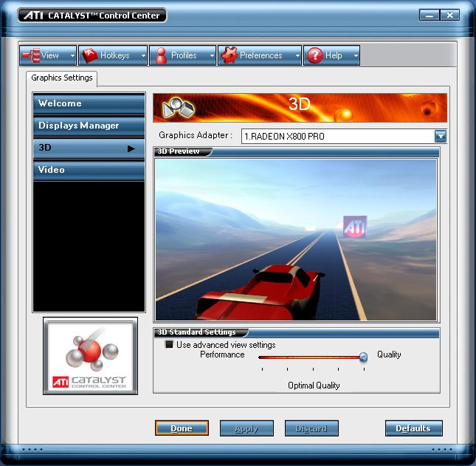The height and width of the screenshot is (466, 476).
Task: Open the Preferences dropdown arrow
Action: coord(297,55)
